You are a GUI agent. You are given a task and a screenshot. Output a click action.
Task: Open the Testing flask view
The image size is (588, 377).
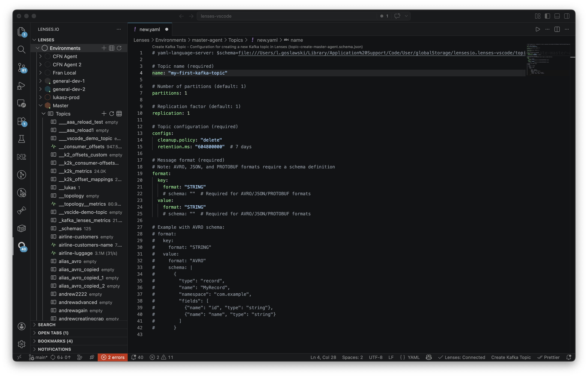[x=22, y=139]
